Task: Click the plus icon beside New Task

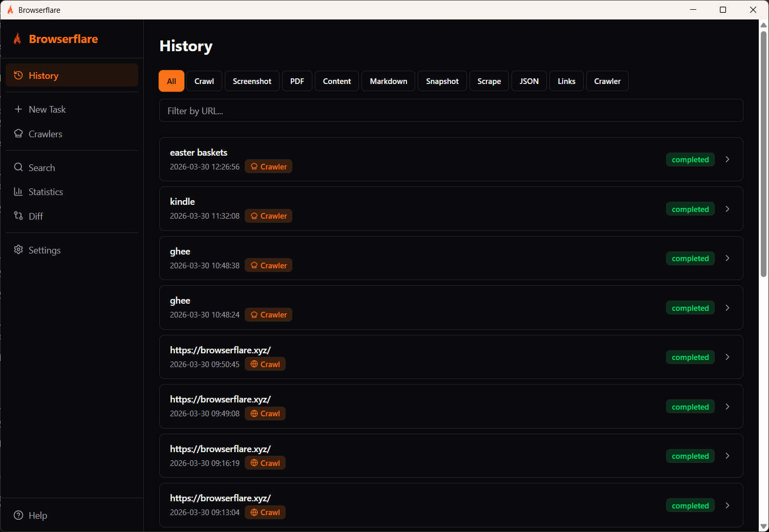Action: click(x=18, y=109)
